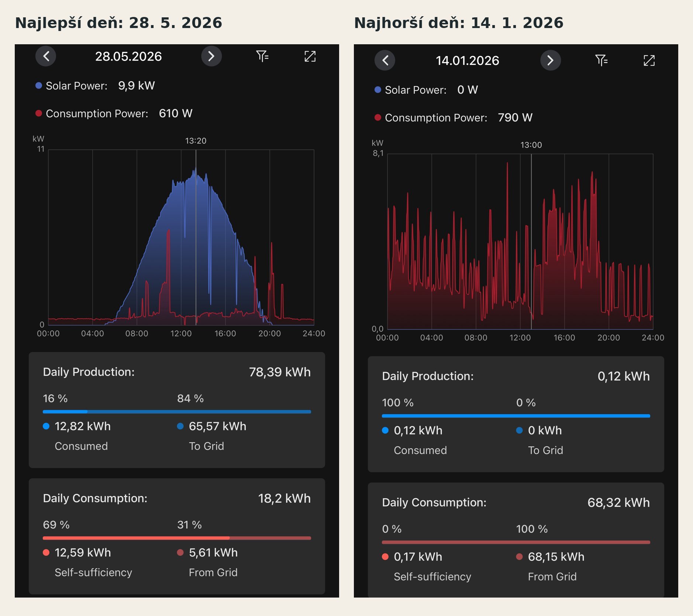
Task: Toggle Solar Power legend showing 0 W
Action: (426, 90)
